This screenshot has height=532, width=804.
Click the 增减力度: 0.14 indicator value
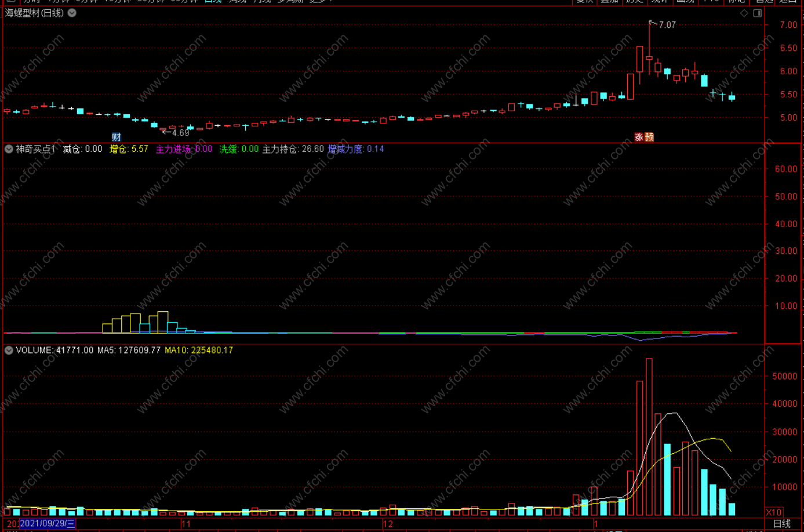tap(356, 149)
